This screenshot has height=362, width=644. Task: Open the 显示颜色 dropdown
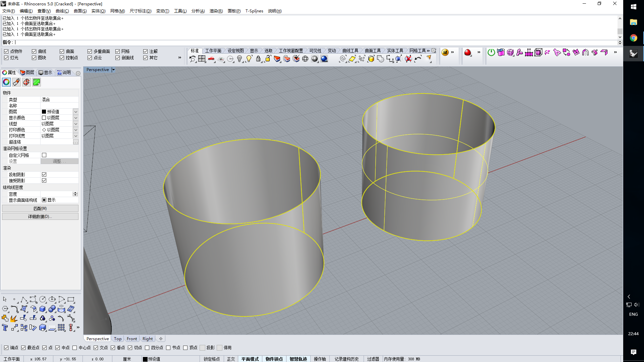pyautogui.click(x=76, y=118)
